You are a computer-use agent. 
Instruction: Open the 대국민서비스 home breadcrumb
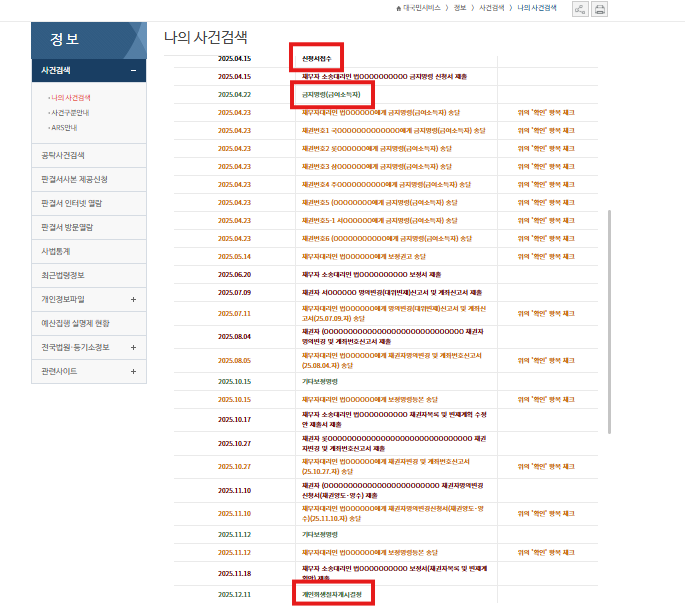pos(419,8)
